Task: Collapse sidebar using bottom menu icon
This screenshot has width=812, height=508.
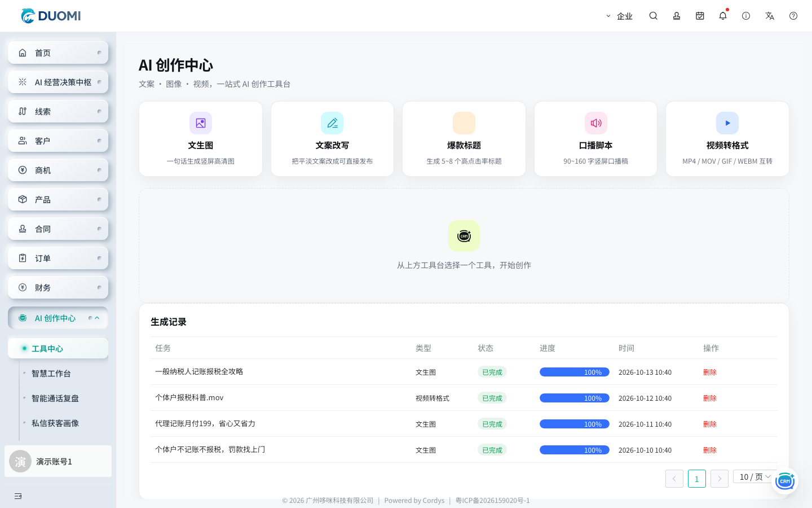Action: 18,496
